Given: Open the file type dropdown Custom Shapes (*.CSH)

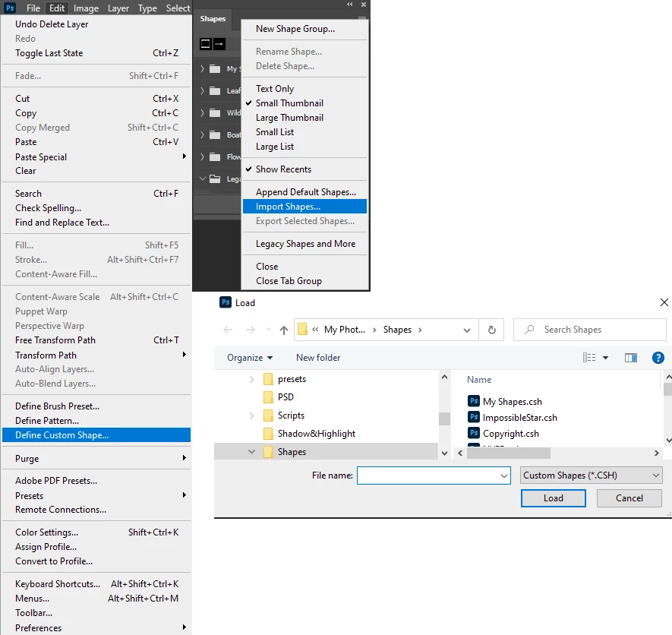Looking at the screenshot, I should tap(591, 475).
